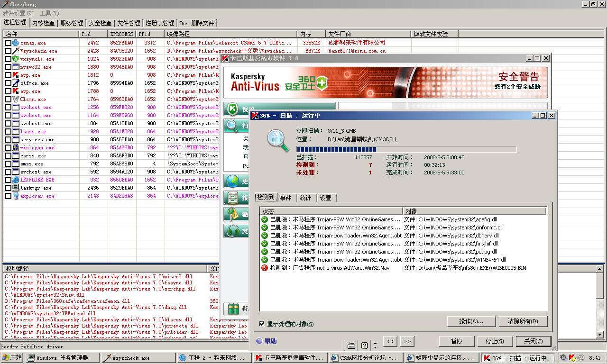Click the Kaspersky protection shield sidebar icon
The height and width of the screenshot is (364, 607).
tap(232, 109)
